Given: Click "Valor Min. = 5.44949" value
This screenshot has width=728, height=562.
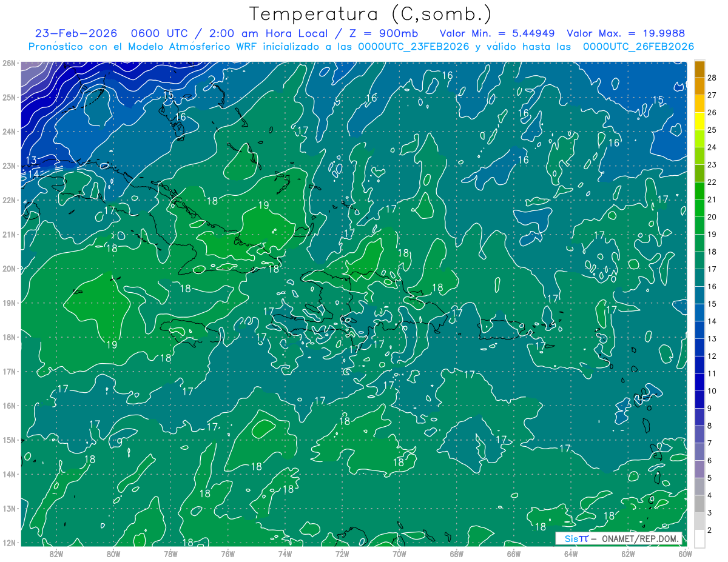Looking at the screenshot, I should click(x=497, y=33).
